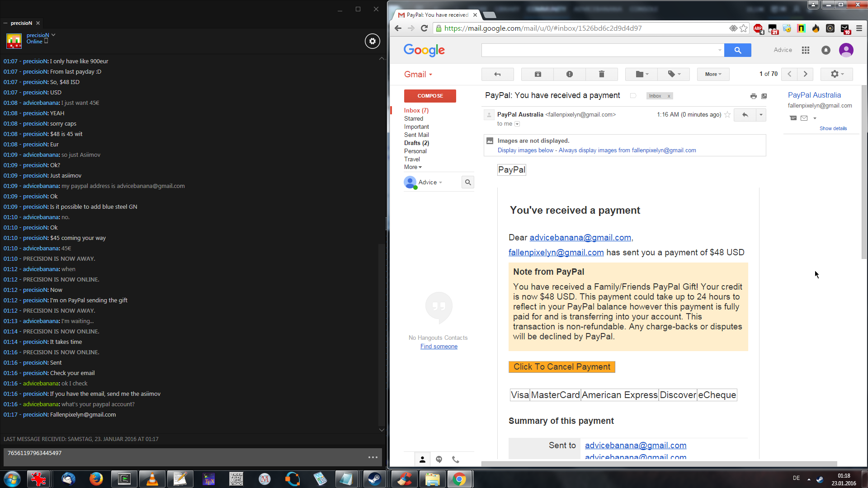Click the reply arrow icon
The image size is (868, 488).
click(745, 115)
